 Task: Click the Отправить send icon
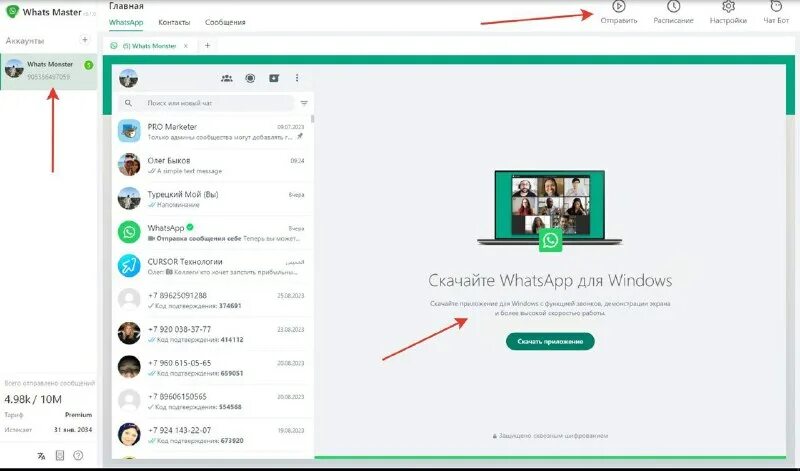(618, 7)
